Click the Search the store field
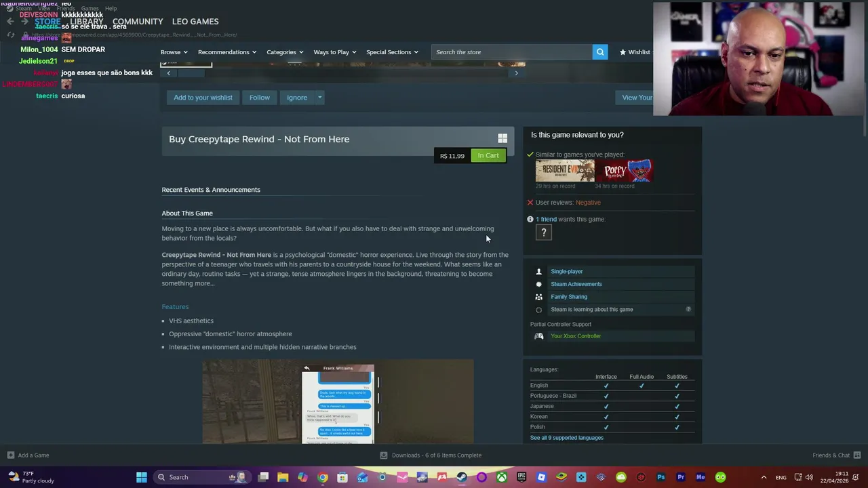 511,52
